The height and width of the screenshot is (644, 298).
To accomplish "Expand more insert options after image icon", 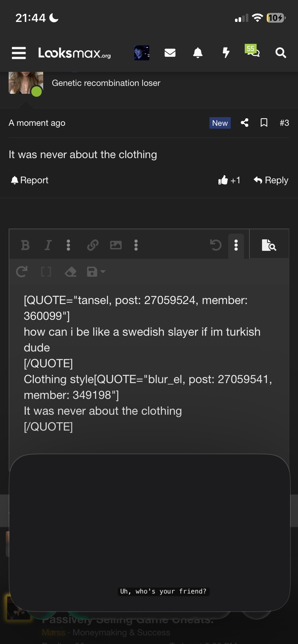I will coord(136,245).
